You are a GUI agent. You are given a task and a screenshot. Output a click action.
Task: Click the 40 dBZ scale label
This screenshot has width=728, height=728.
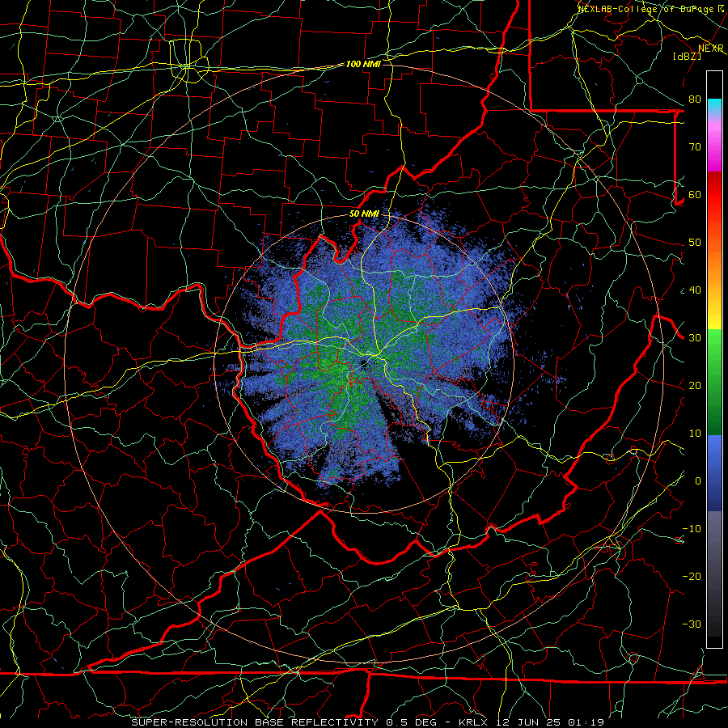pos(695,290)
